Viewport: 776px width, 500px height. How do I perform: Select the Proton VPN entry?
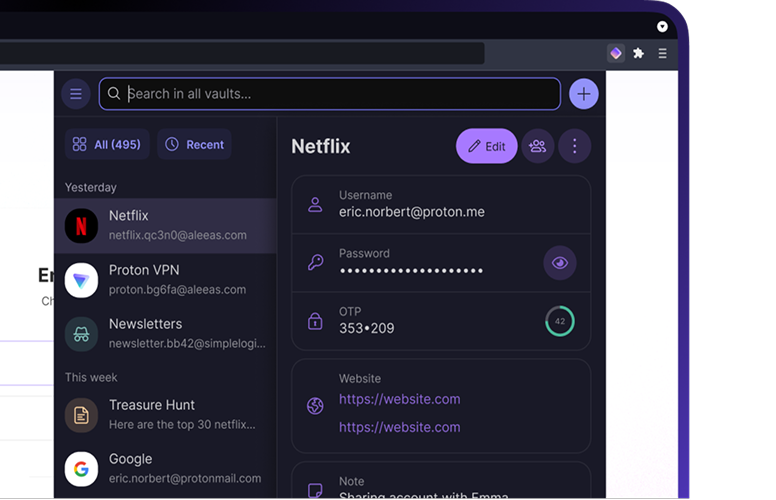[165, 280]
